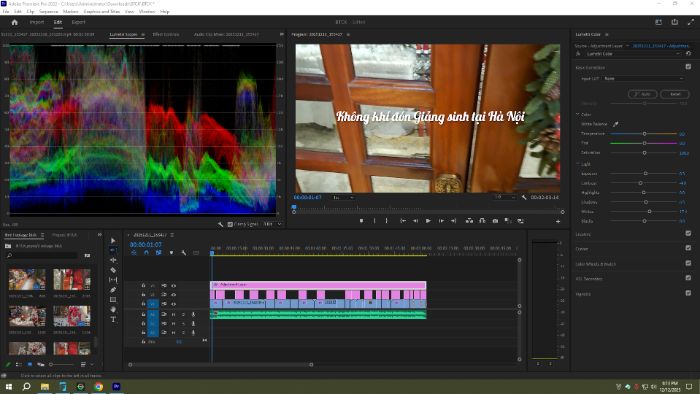Click the Auto button in Basic Correction
The width and height of the screenshot is (700, 394).
[x=642, y=94]
